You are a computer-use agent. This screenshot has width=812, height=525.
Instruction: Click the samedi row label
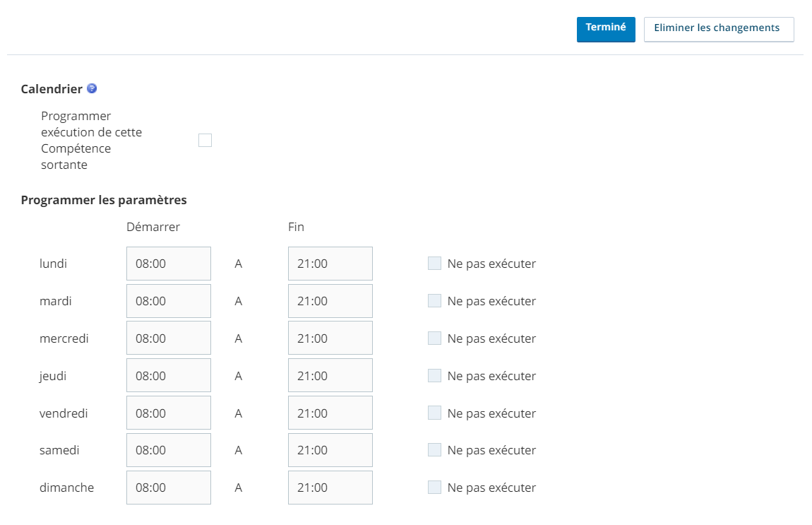[x=59, y=450]
